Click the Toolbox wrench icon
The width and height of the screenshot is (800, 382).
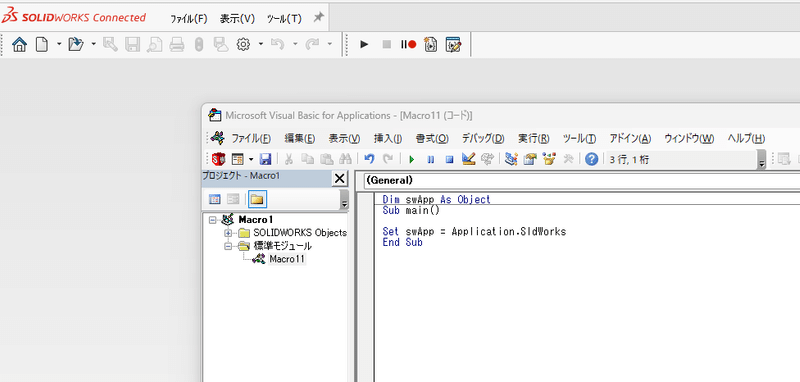pos(568,159)
